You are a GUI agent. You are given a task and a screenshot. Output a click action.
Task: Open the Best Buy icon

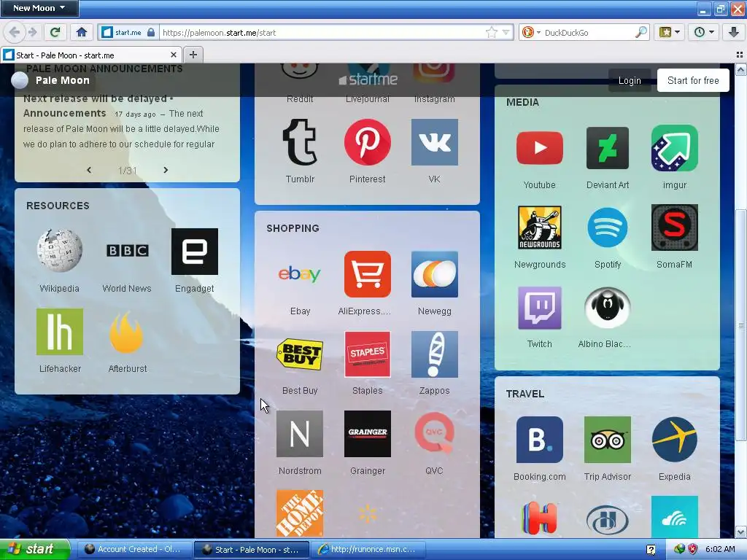300,354
